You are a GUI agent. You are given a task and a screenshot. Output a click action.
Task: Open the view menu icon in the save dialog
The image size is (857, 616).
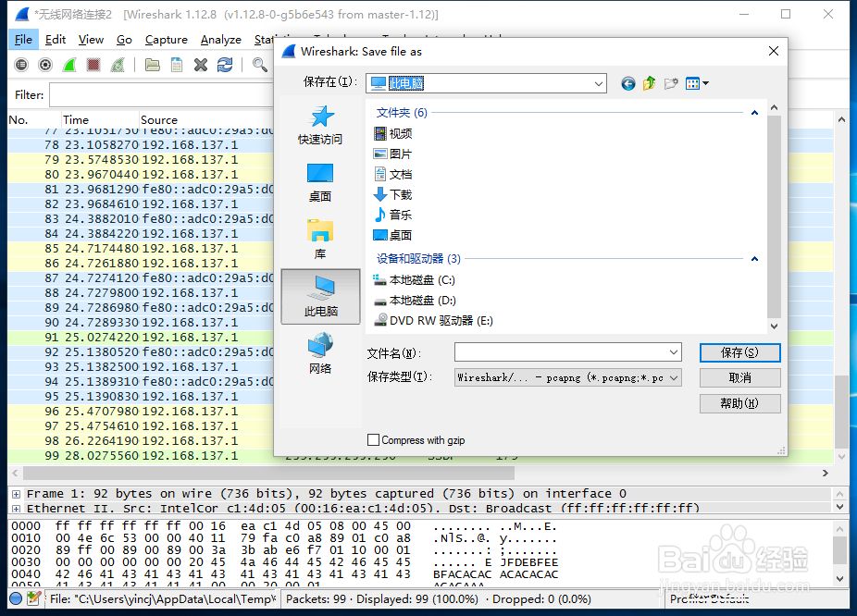697,83
